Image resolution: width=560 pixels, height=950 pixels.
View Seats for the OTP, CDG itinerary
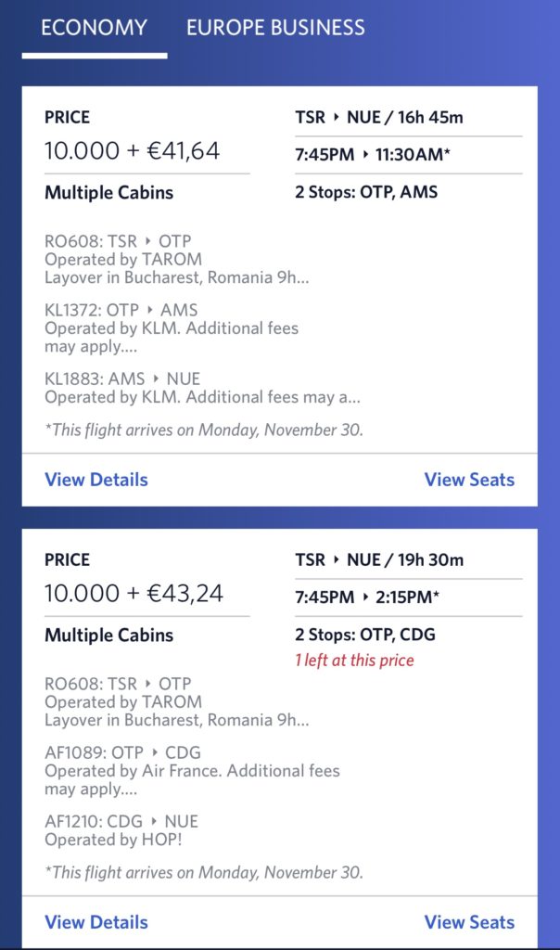[x=469, y=922]
